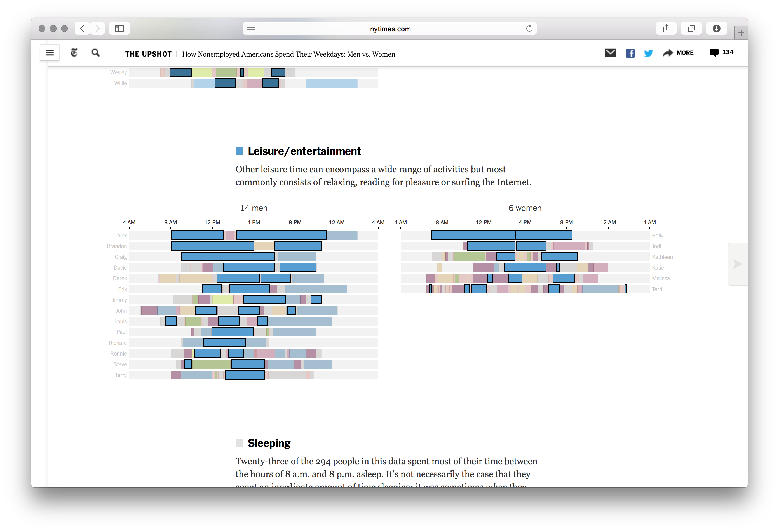Open THE UPSHOT section link

(x=148, y=54)
